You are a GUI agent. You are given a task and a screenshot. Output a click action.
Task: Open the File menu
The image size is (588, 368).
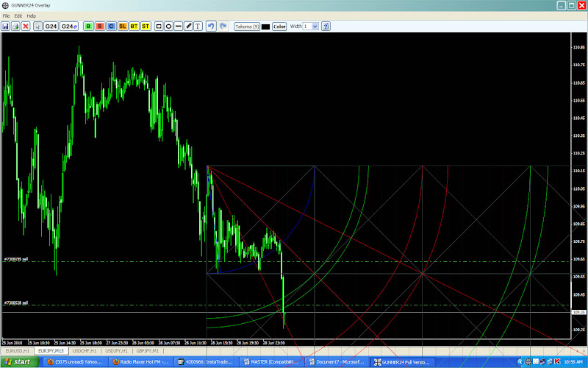click(7, 15)
